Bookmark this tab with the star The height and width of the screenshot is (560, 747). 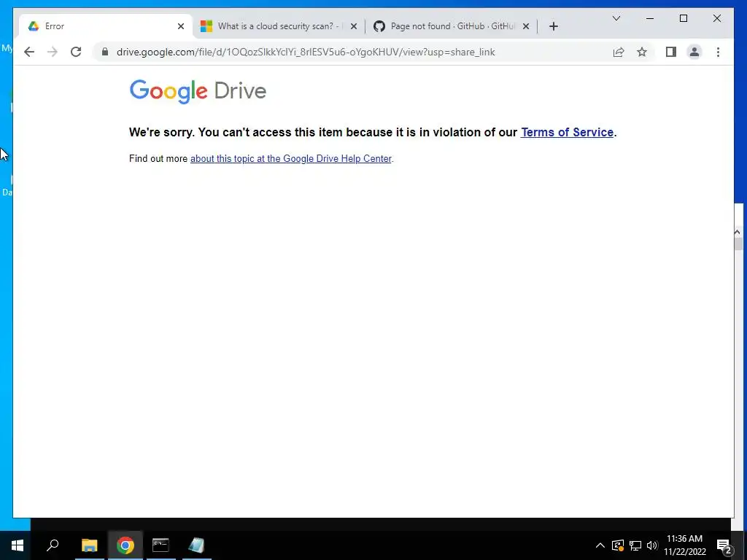pyautogui.click(x=642, y=52)
